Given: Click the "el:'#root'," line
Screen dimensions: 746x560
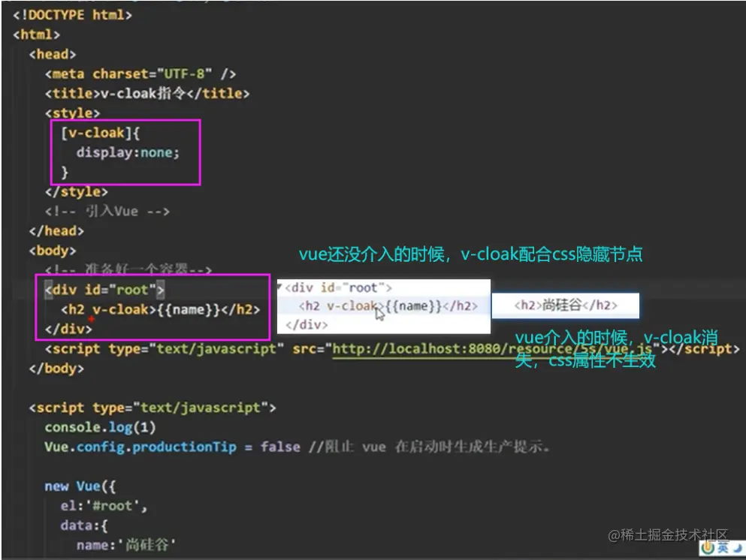Looking at the screenshot, I should coord(104,506).
